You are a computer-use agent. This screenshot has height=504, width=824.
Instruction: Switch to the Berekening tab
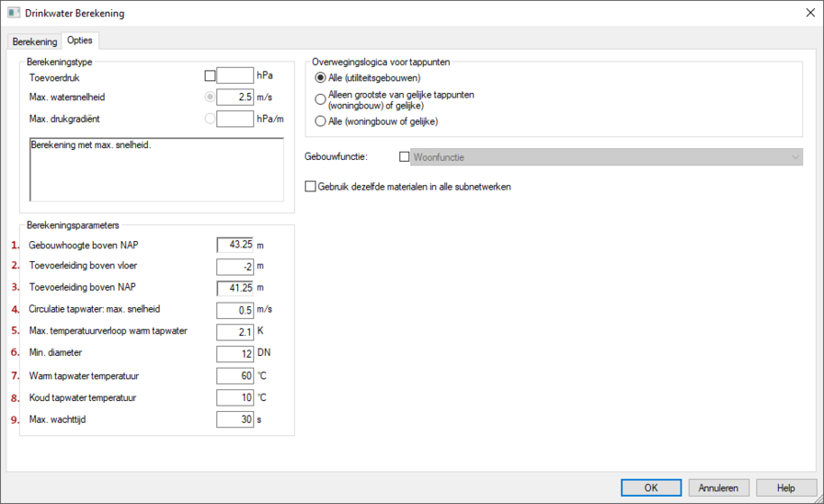[34, 42]
